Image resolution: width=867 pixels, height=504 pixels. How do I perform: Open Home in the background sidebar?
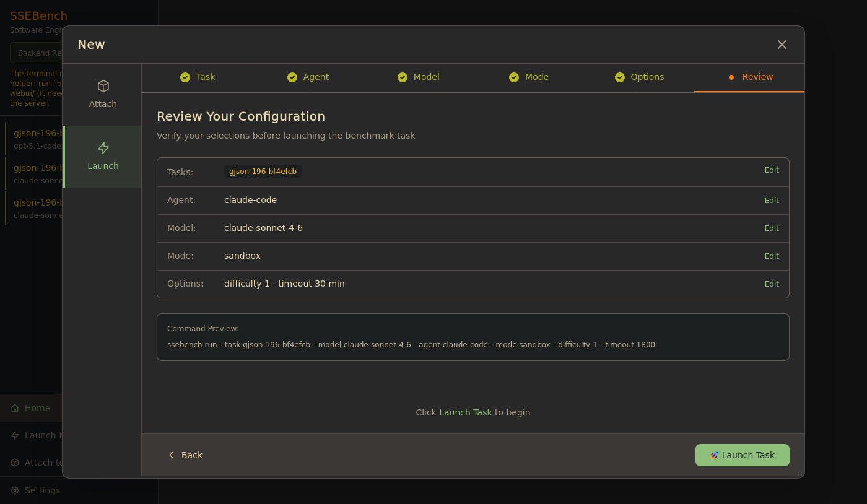point(31,408)
